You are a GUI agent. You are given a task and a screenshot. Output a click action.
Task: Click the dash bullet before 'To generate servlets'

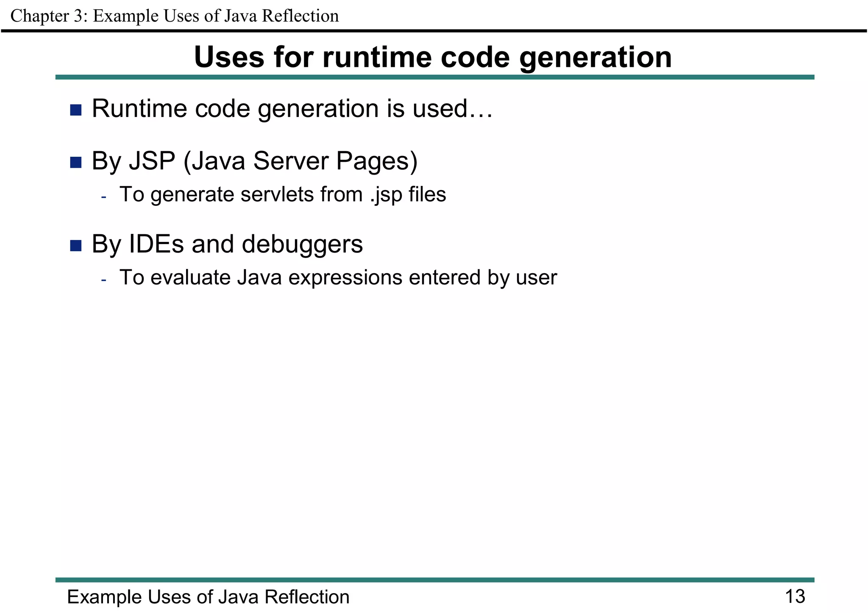(x=103, y=197)
